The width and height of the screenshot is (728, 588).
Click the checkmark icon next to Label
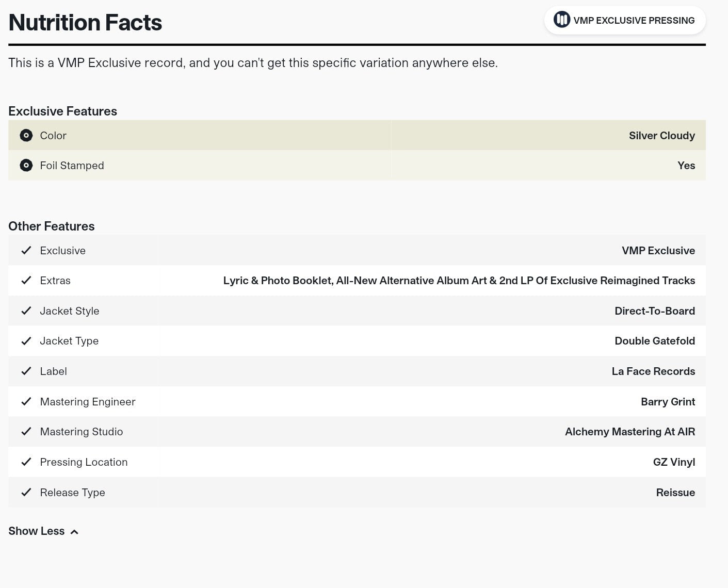tap(26, 371)
